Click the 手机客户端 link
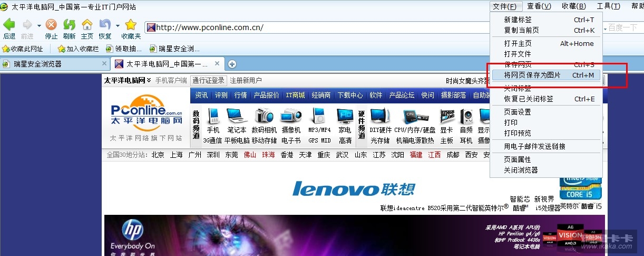The height and width of the screenshot is (256, 644). pos(171,81)
